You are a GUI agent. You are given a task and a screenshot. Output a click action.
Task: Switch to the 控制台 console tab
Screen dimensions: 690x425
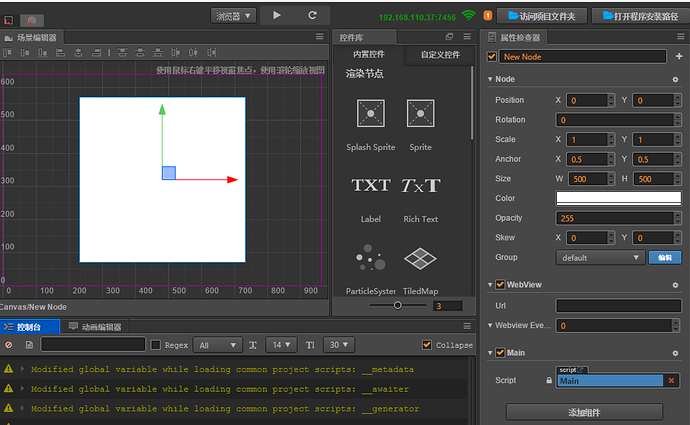pos(29,327)
